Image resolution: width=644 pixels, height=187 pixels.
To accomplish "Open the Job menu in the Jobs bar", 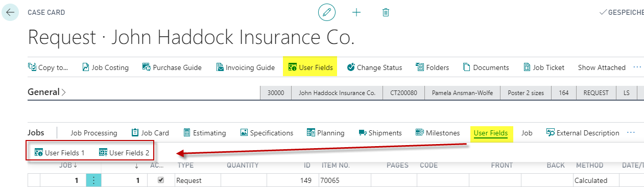I will click(x=527, y=133).
